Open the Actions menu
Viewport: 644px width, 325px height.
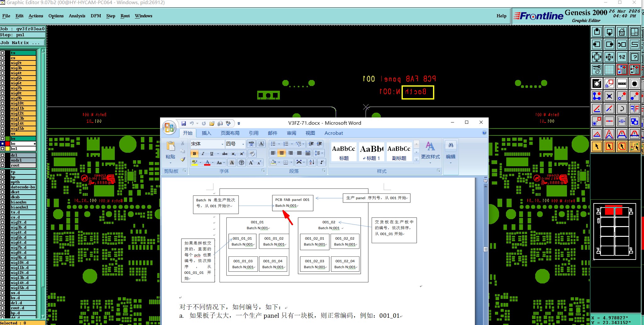(x=36, y=16)
